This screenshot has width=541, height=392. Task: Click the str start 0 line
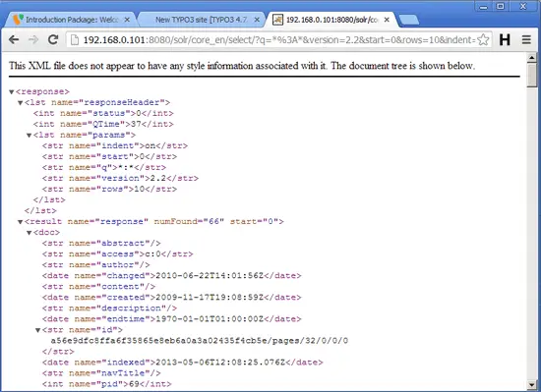109,157
